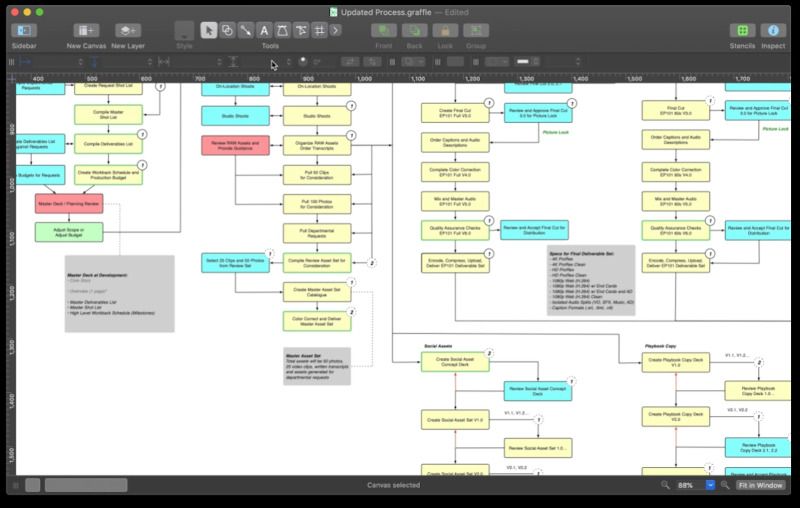Click the stroke thickness stepper
Screen dimensions: 800x508
click(x=578, y=62)
